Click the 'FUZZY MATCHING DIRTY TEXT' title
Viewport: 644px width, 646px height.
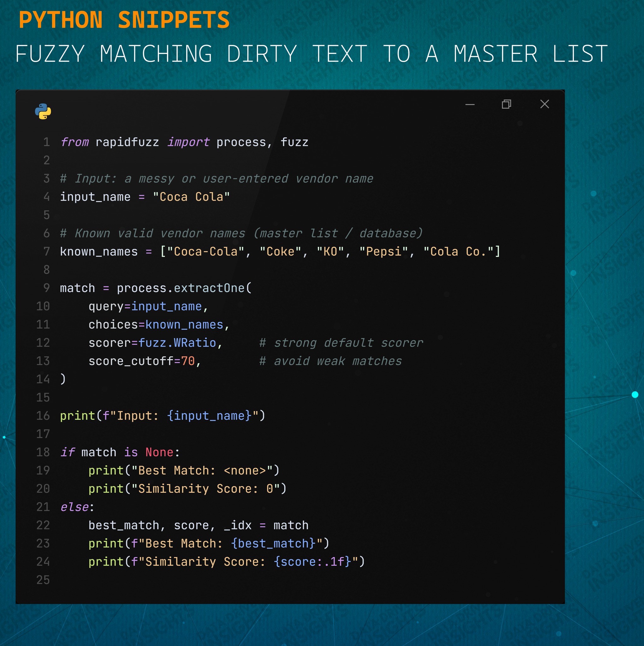tap(191, 54)
